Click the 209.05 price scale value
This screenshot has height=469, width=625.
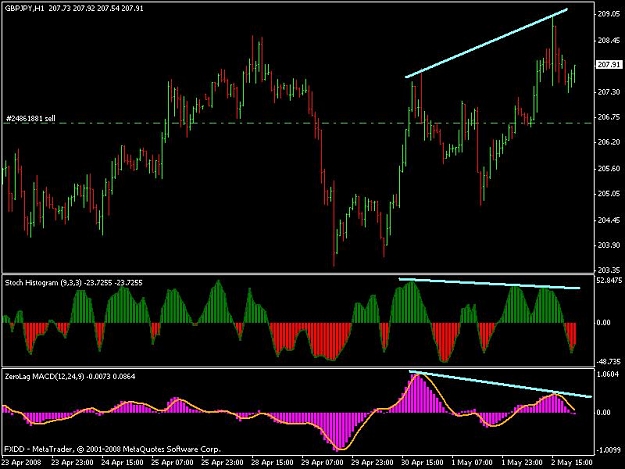(x=609, y=14)
